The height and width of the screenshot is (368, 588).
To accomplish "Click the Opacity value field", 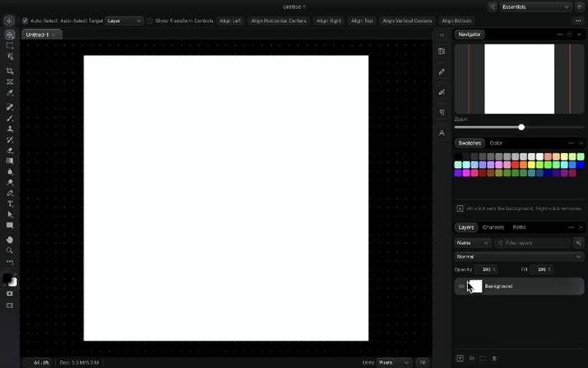I will tap(486, 269).
